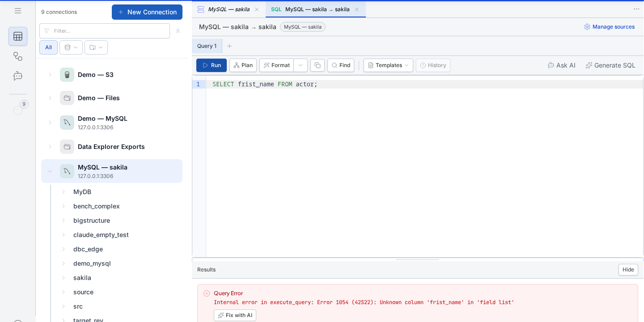
Task: Click the MySQL — sakila connection icon
Action: pos(67,171)
